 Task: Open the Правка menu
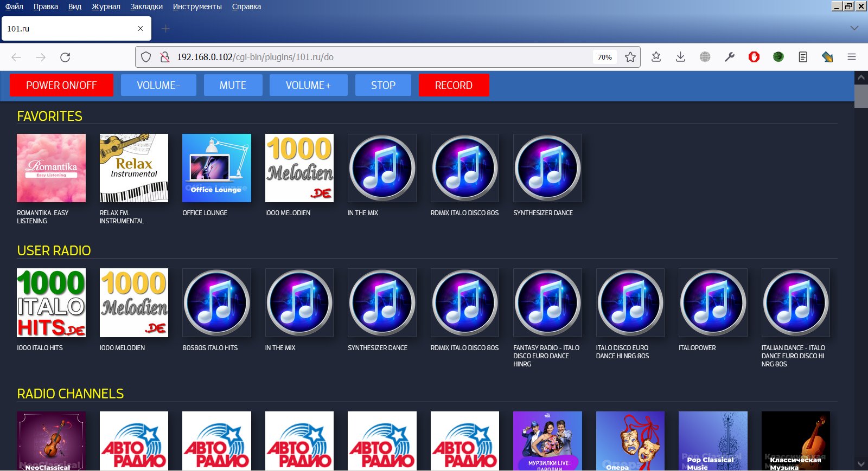click(x=46, y=7)
